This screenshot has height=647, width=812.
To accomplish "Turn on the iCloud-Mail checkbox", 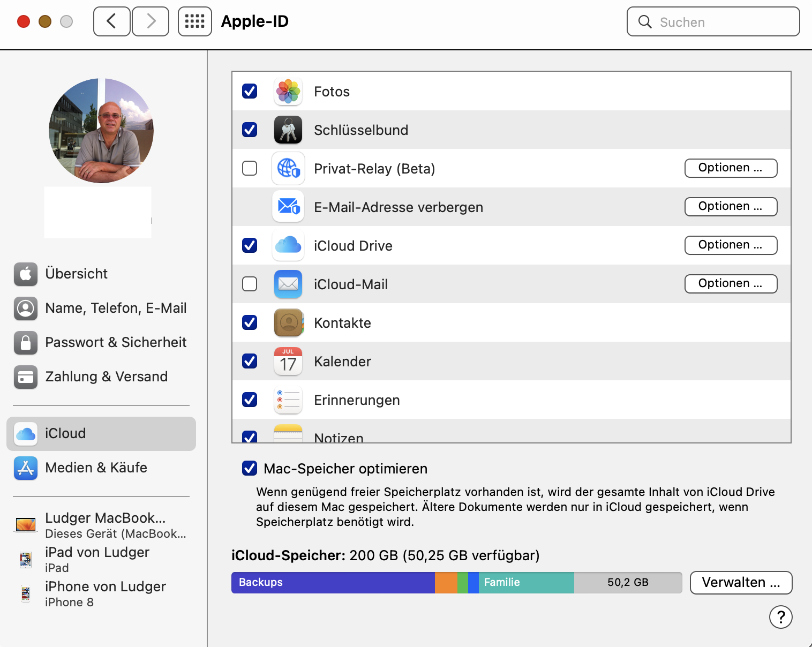I will click(x=250, y=284).
